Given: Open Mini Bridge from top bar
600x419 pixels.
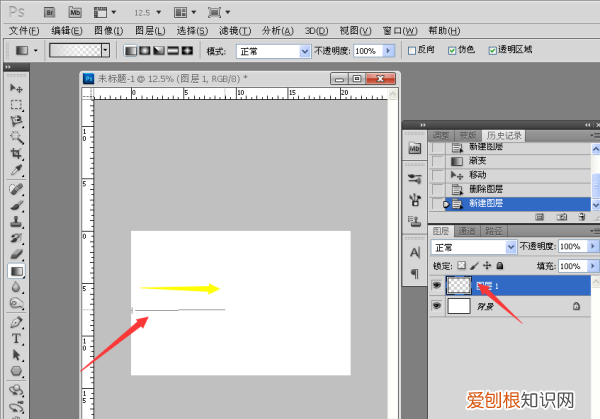Looking at the screenshot, I should coord(75,13).
